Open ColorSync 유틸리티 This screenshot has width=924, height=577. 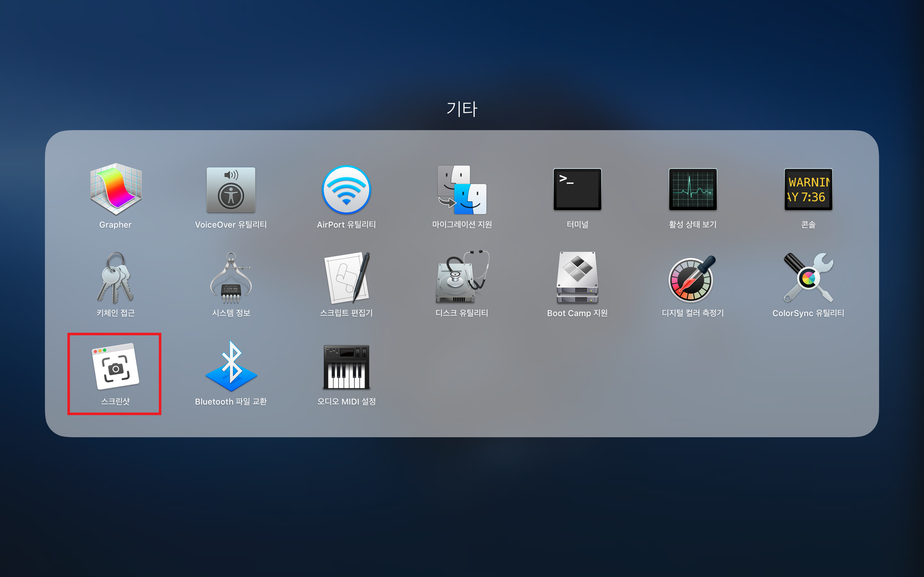point(808,278)
